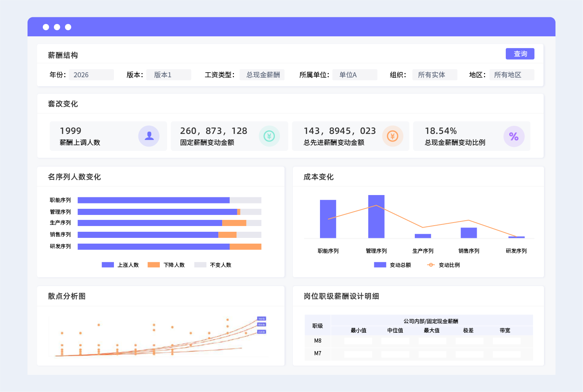The width and height of the screenshot is (583, 392).
Task: Click the orange yen icon beside 总先进薪酬变动金额
Action: [x=393, y=136]
